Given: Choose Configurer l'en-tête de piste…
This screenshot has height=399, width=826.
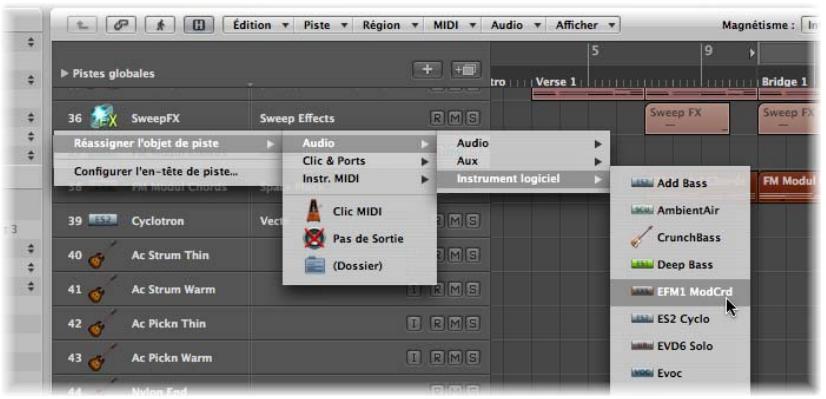Looking at the screenshot, I should (x=168, y=171).
